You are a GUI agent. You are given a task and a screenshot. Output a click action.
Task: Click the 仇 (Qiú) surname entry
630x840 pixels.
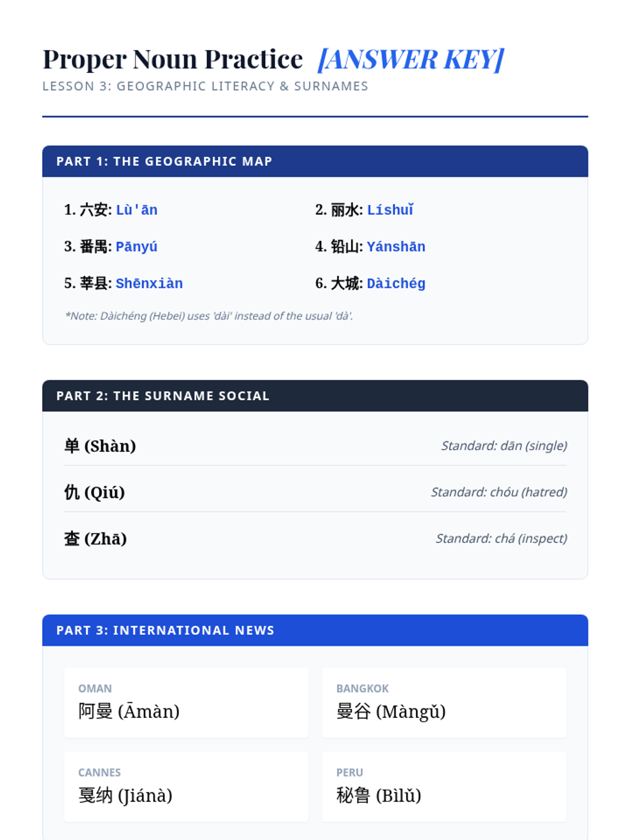[x=94, y=492]
